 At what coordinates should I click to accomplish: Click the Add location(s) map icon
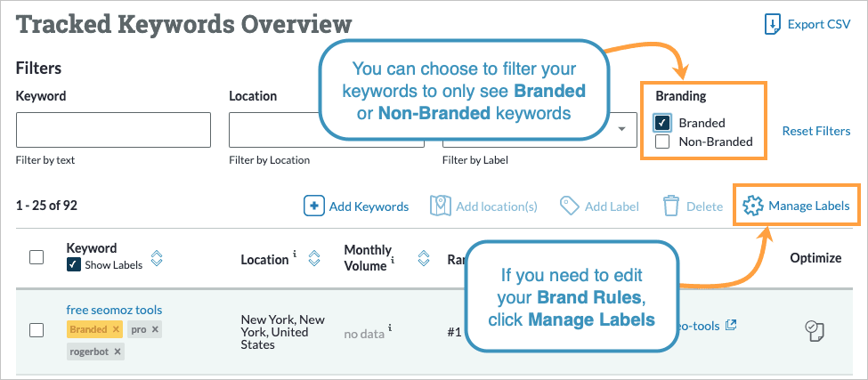coord(441,206)
